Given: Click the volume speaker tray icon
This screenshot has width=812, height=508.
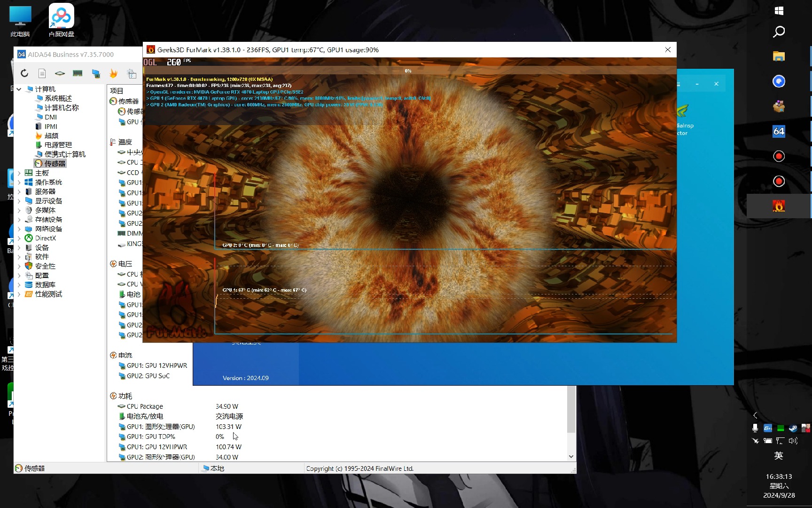Looking at the screenshot, I should coord(793,441).
